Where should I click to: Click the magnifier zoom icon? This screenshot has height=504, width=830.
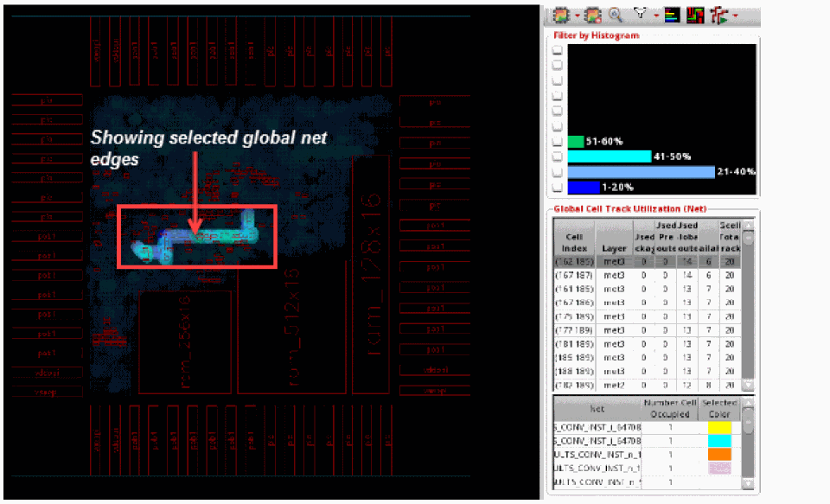616,15
